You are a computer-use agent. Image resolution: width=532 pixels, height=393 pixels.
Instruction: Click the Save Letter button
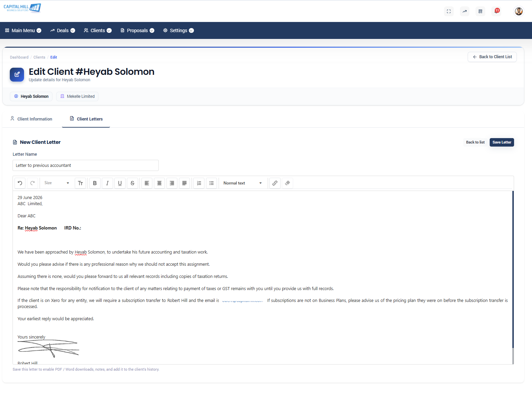click(x=502, y=142)
